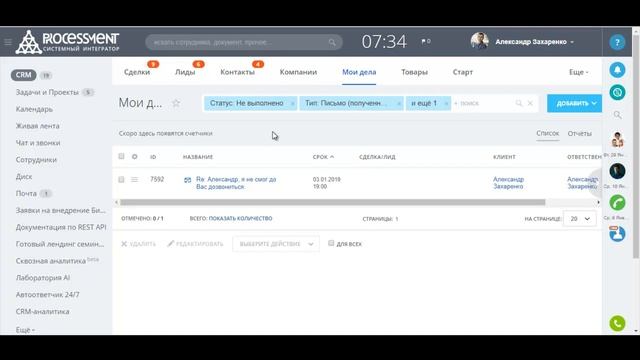Open the 'Re: Александр, я не смог до Вас дозвониться' activity

coord(236,183)
